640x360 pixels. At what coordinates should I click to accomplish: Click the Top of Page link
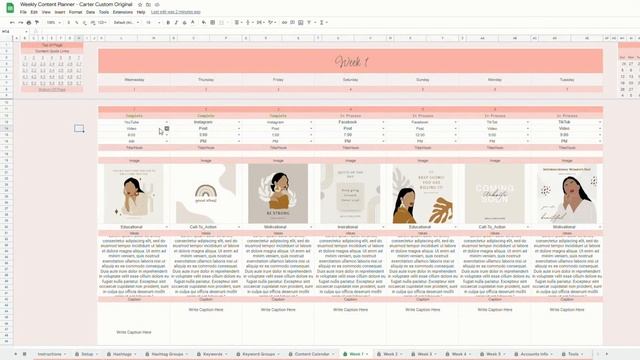(x=52, y=45)
